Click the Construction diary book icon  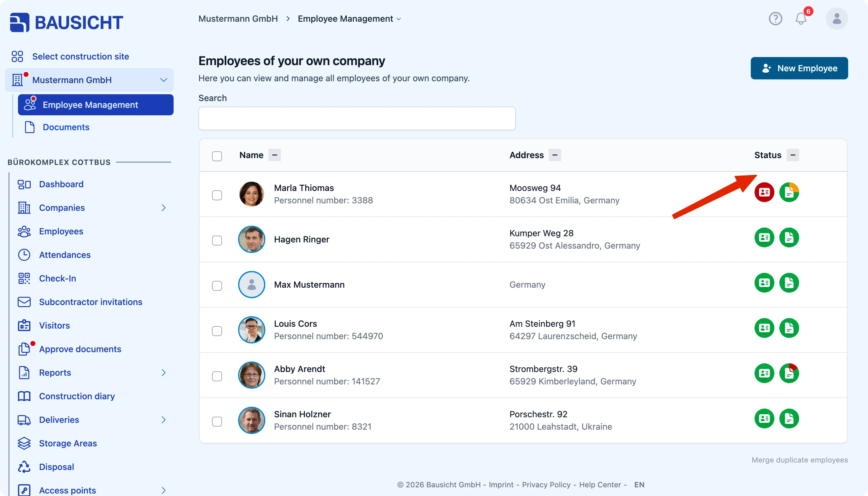click(24, 396)
